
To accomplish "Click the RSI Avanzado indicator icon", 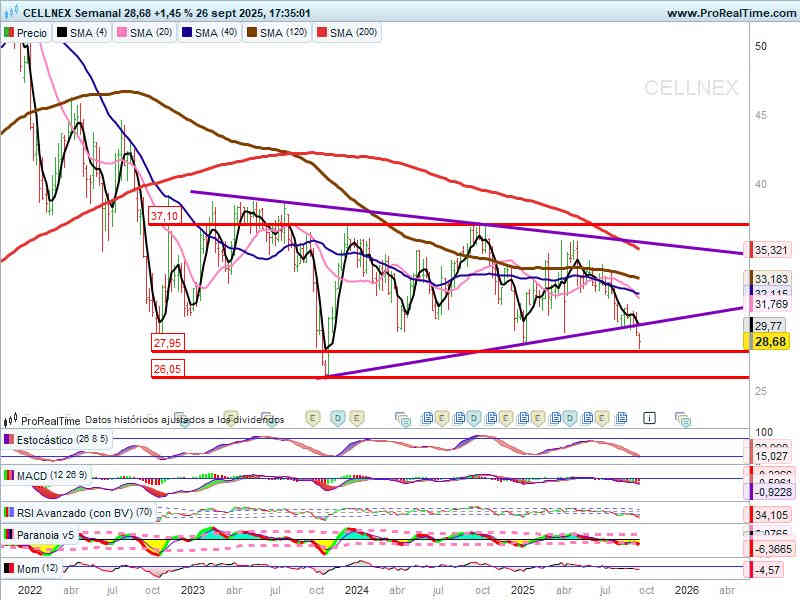I will point(9,512).
